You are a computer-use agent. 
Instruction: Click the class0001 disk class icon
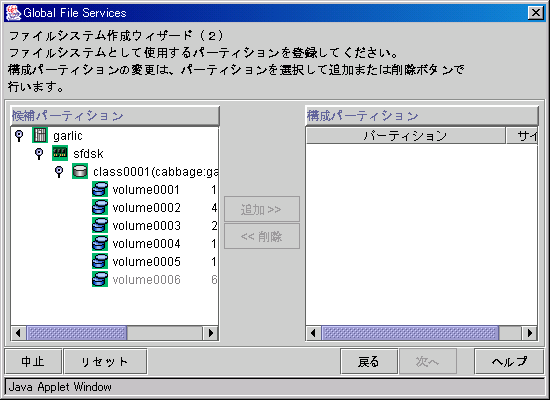(80, 171)
